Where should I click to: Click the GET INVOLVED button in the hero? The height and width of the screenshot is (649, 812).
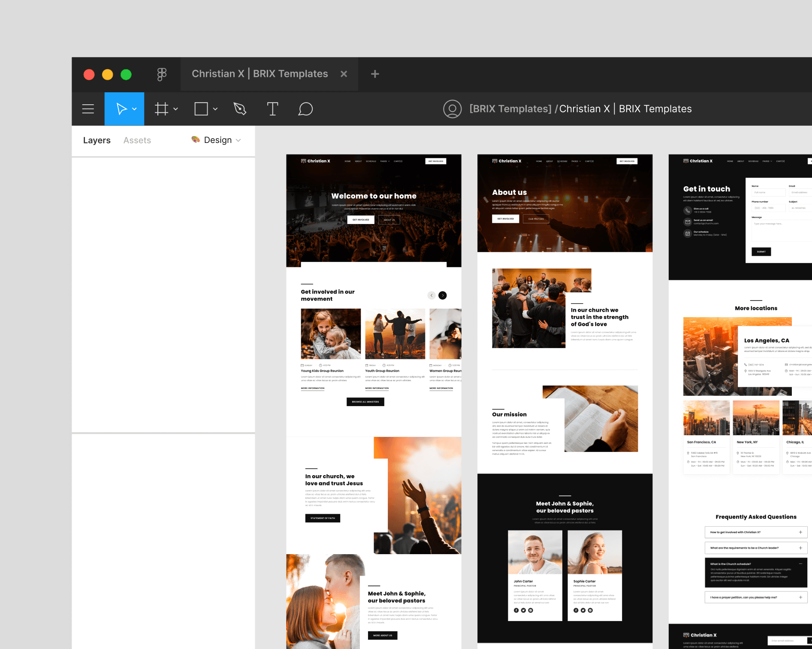click(x=360, y=219)
